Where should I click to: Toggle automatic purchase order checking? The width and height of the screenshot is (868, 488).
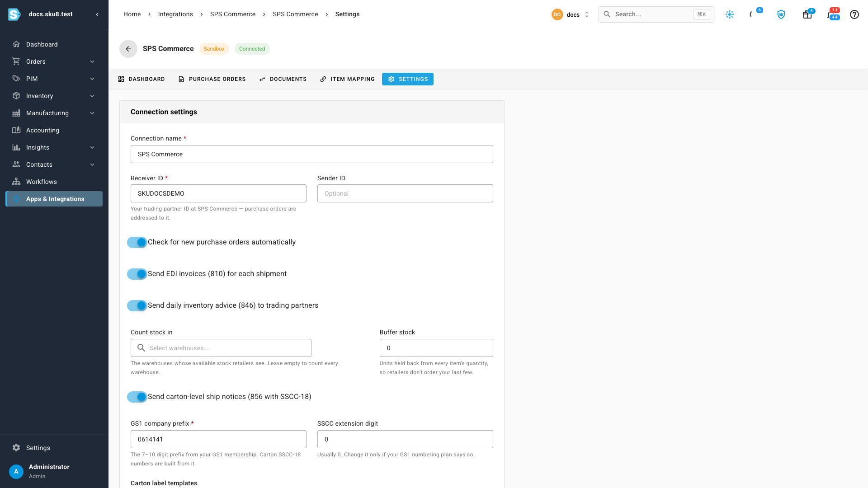[x=137, y=242]
